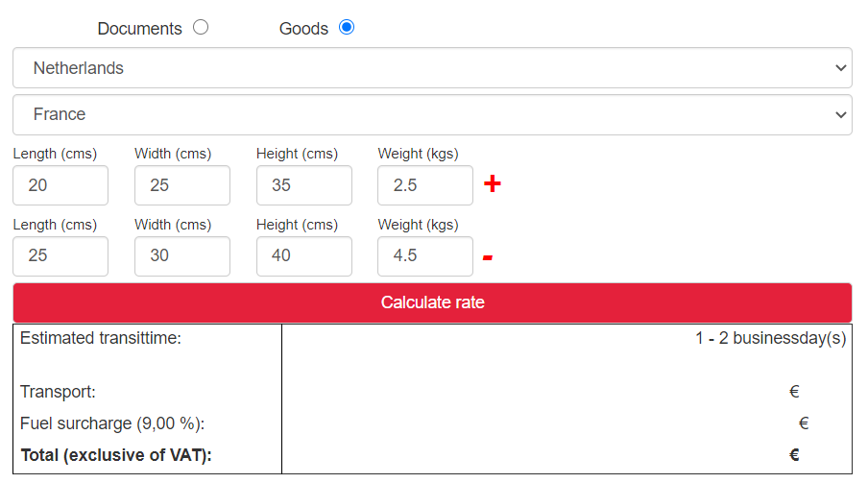
Task: Click second row Length field showing 25
Action: tap(60, 256)
